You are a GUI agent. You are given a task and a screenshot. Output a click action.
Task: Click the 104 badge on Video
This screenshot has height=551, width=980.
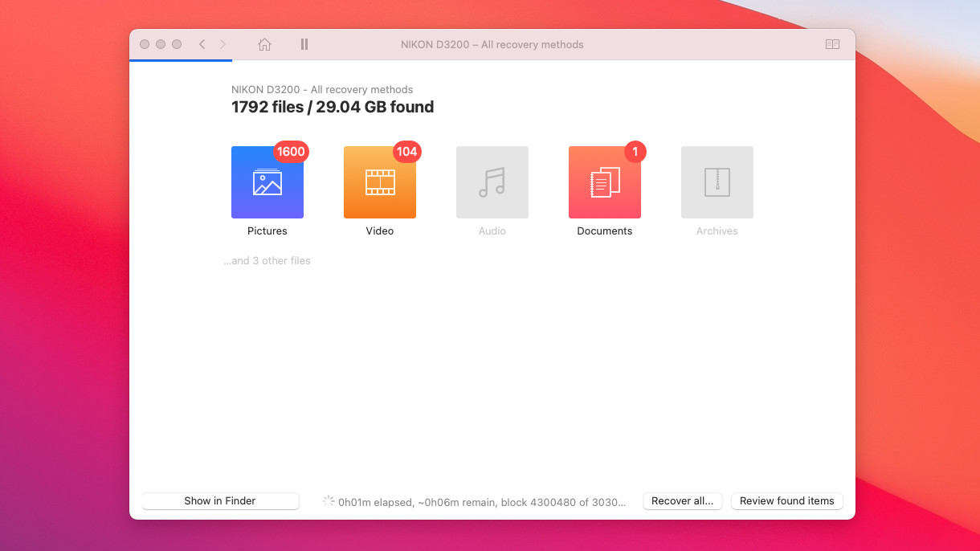pos(406,152)
